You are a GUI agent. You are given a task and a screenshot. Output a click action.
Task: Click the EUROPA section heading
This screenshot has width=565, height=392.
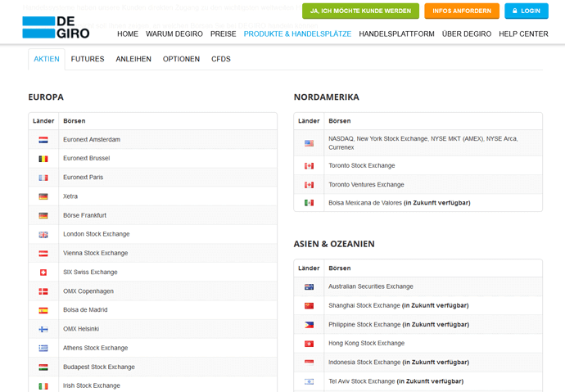click(46, 97)
